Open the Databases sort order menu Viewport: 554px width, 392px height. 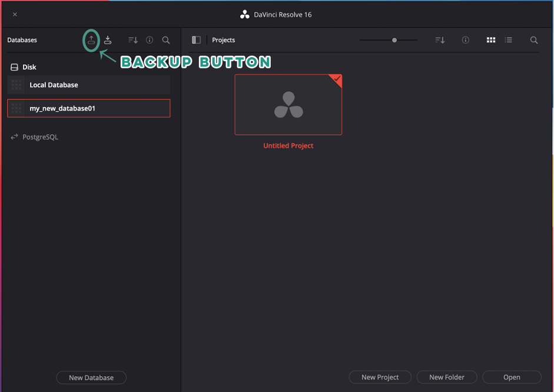point(133,40)
